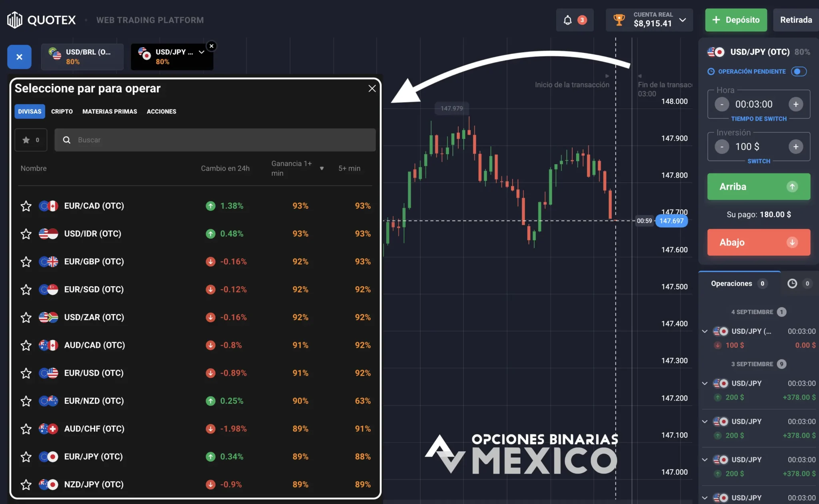Screen dimensions: 819x504
Task: Click the trophy account level icon
Action: tap(619, 20)
